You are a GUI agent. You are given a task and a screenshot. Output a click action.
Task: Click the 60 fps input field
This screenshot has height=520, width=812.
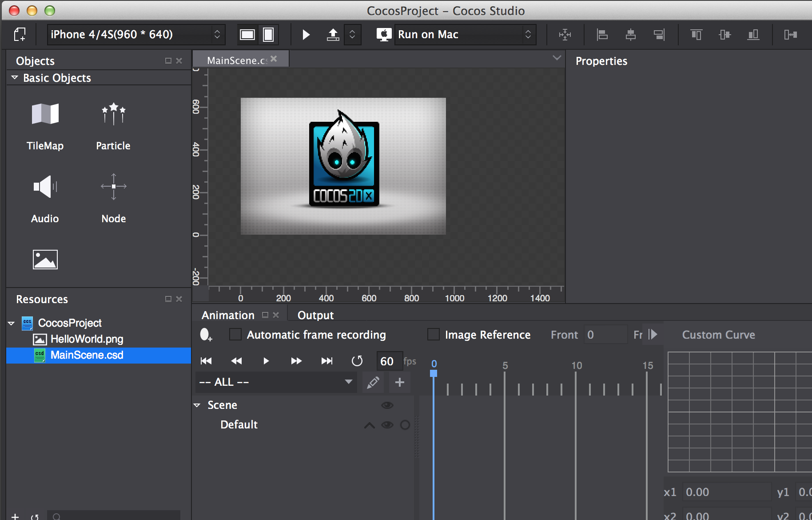point(389,361)
